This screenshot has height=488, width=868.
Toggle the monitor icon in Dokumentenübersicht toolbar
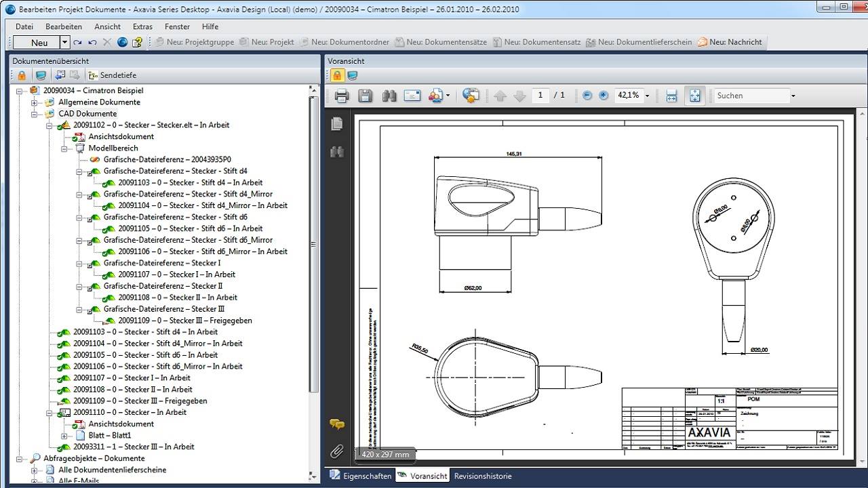(41, 75)
